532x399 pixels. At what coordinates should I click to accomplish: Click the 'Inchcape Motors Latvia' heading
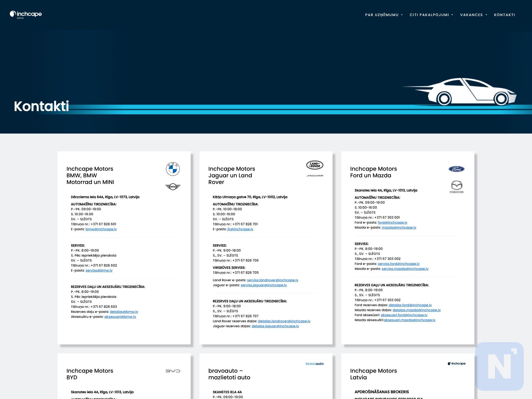pyautogui.click(x=374, y=374)
